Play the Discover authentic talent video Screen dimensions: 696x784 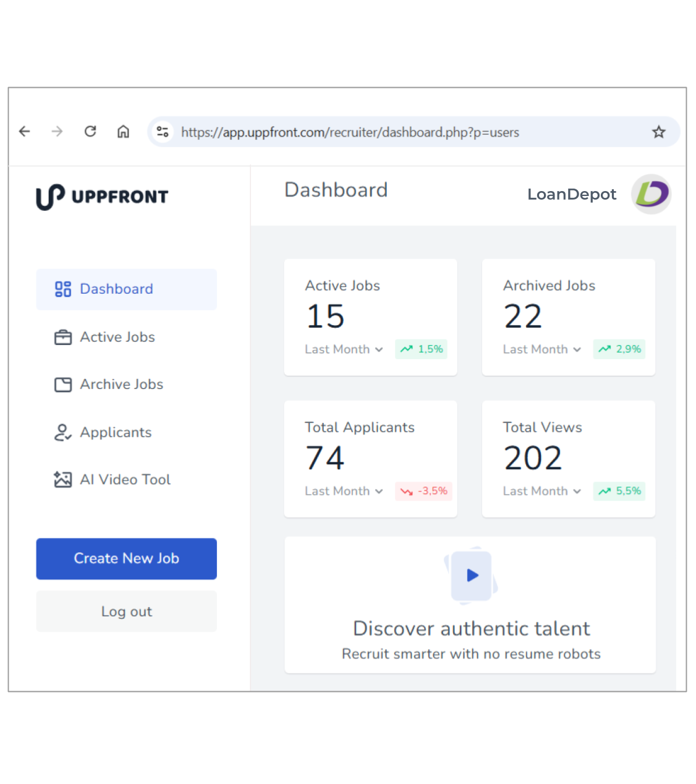(472, 576)
